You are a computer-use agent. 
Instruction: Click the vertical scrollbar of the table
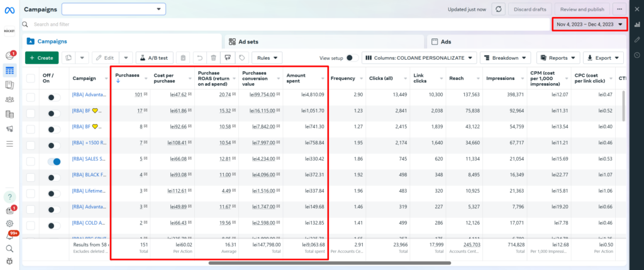(623, 106)
